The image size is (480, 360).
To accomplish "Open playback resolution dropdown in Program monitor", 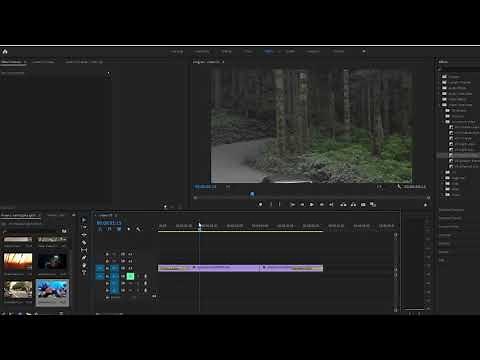I will [379, 187].
